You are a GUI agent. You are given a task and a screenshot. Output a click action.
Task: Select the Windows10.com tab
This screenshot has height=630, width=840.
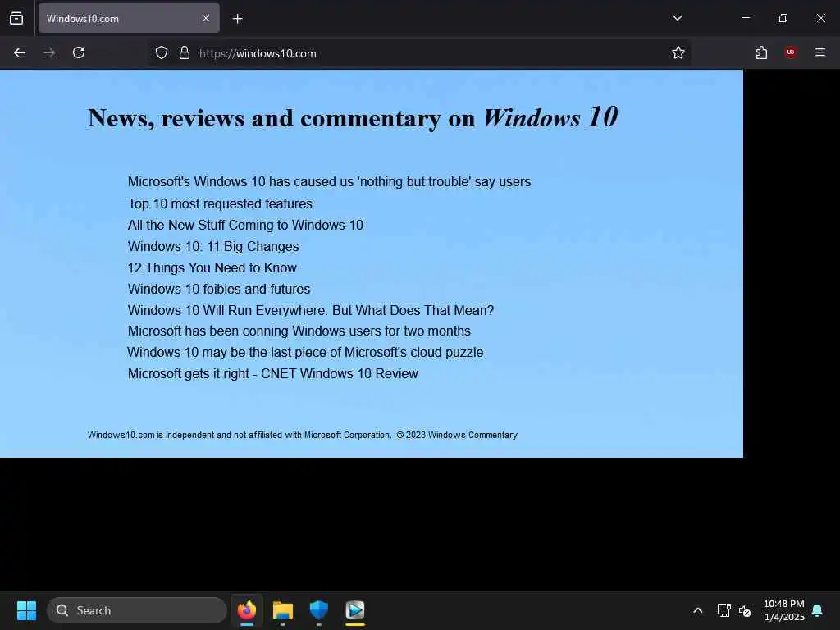pos(129,18)
